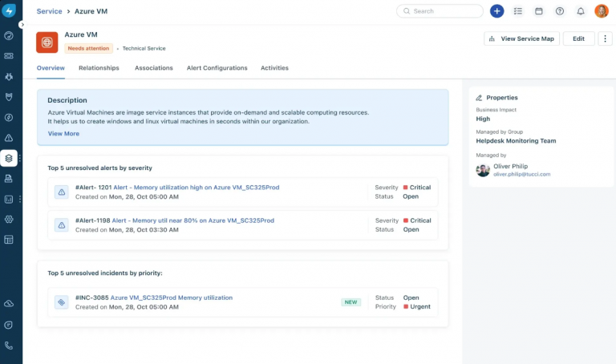Image resolution: width=616 pixels, height=364 pixels.
Task: Click the Properties pencil edit icon
Action: coord(479,98)
